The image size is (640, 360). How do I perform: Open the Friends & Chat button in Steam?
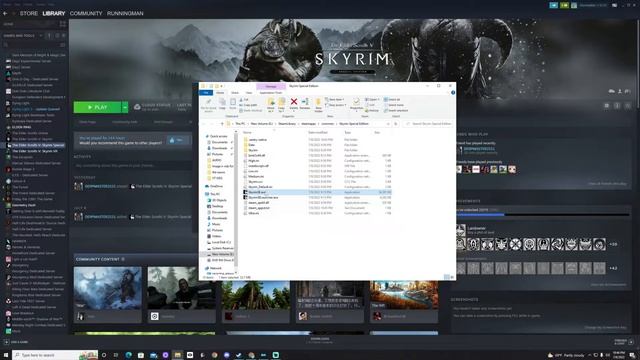[623, 342]
